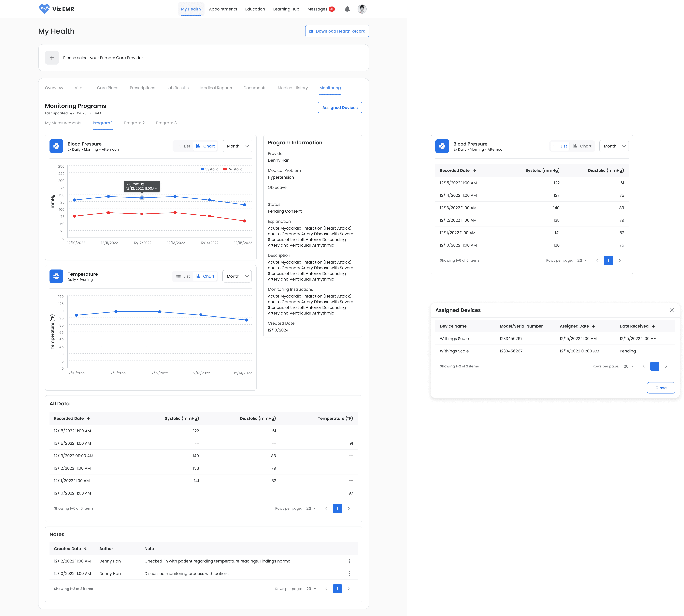The width and height of the screenshot is (684, 616).
Task: Click the Viz EMR heart logo
Action: tap(44, 9)
